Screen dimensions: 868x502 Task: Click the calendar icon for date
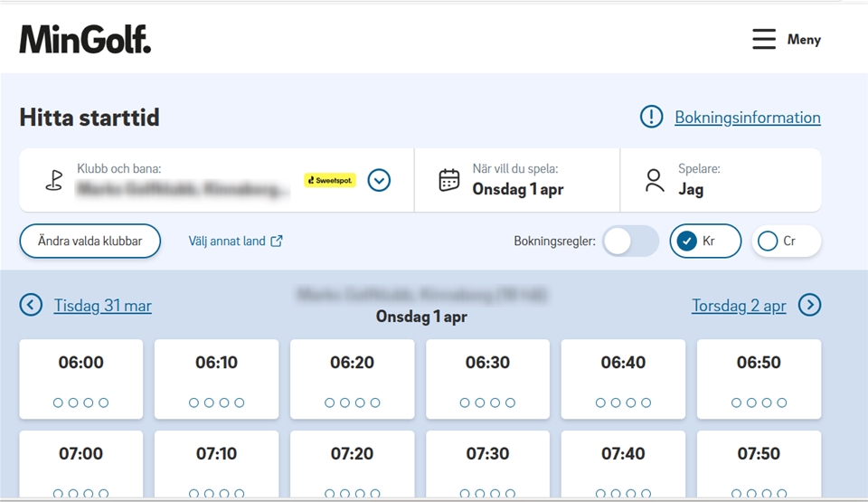(449, 180)
